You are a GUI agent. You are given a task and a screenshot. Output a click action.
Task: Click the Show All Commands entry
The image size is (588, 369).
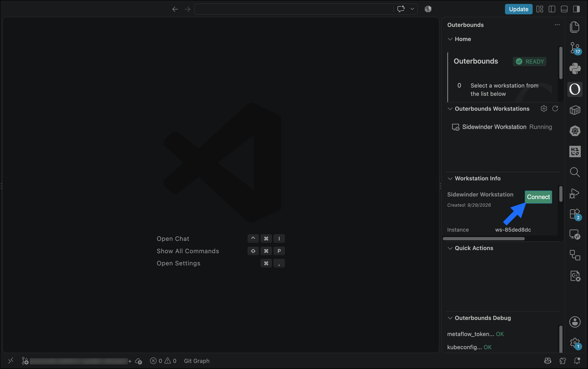click(x=188, y=251)
